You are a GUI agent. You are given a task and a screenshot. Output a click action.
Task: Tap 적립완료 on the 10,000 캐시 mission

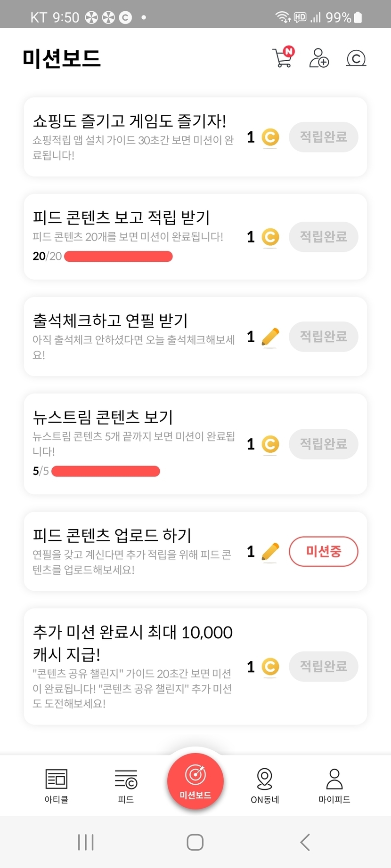click(323, 667)
